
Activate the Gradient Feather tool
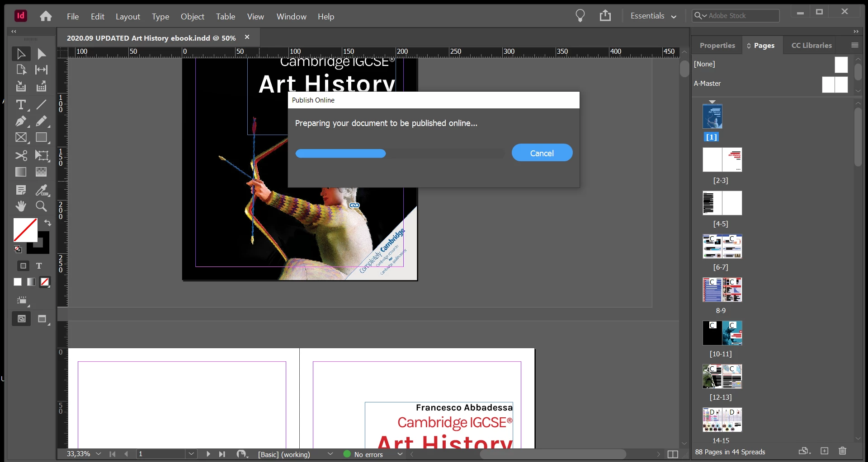(x=41, y=172)
